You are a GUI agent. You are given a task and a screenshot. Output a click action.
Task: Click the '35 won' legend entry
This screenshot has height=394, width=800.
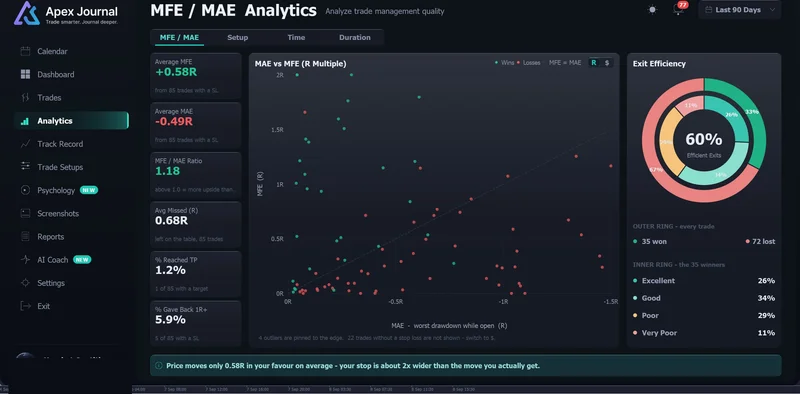pos(650,241)
